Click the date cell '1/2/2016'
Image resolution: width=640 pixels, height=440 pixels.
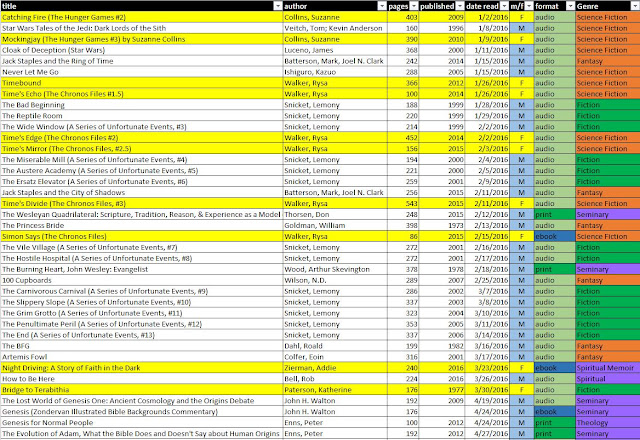tap(487, 17)
